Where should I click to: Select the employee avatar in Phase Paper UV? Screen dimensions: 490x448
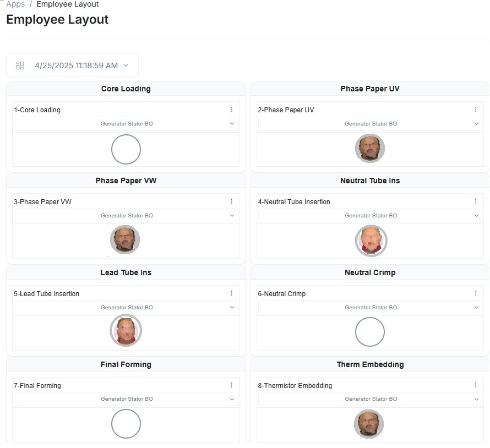tap(369, 149)
